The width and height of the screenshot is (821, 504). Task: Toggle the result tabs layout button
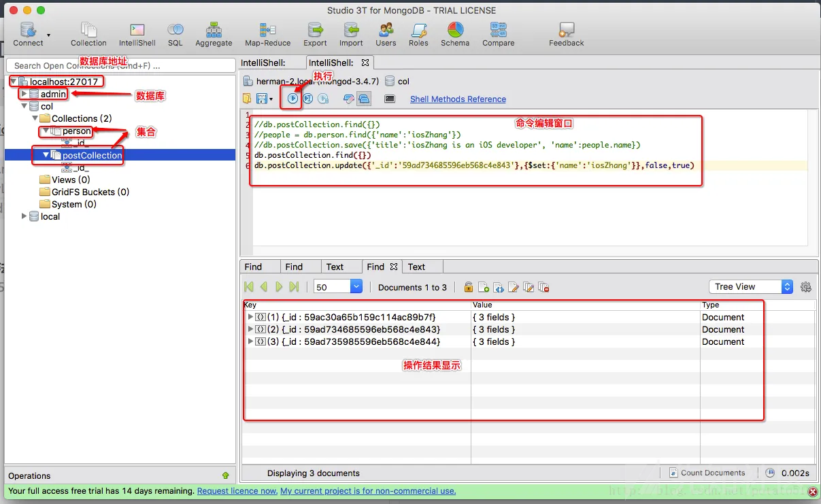[x=363, y=99]
